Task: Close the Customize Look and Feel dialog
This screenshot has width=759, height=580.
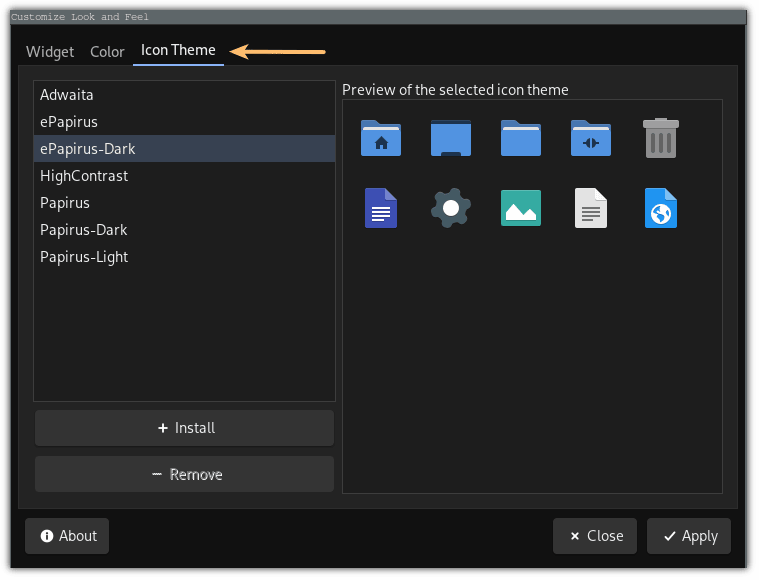Action: [x=594, y=536]
